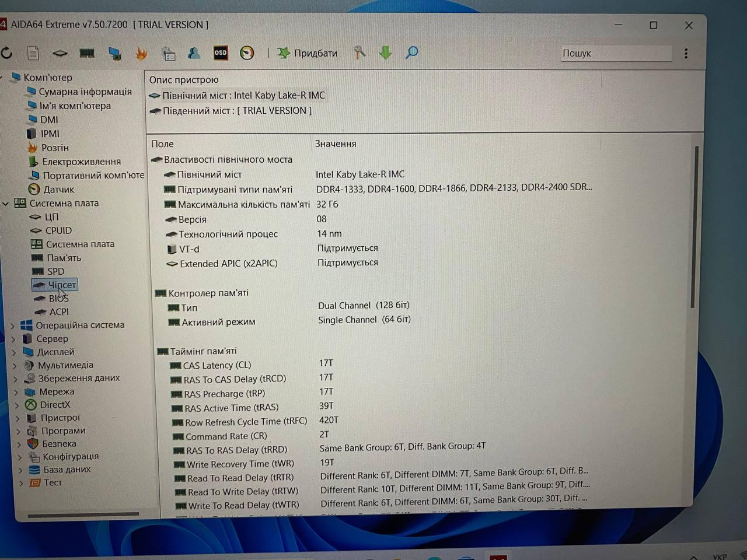This screenshot has height=560, width=747.
Task: Expand the Мультимедіа branch
Action: (x=15, y=366)
